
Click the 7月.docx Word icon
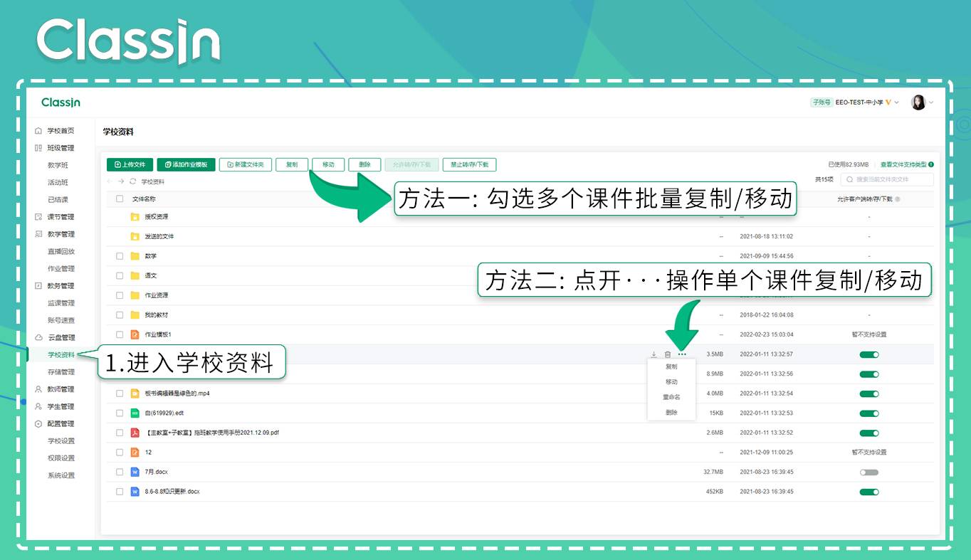[135, 472]
